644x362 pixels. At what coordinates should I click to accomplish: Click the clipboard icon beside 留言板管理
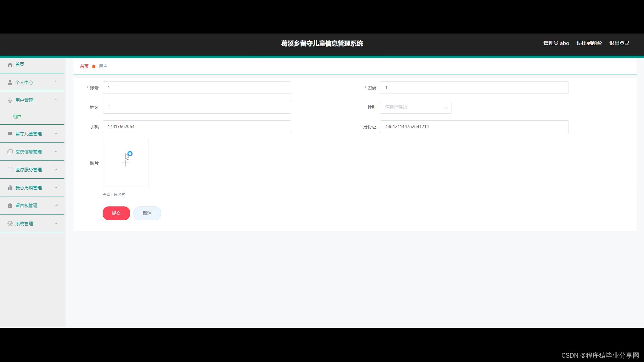coord(10,206)
